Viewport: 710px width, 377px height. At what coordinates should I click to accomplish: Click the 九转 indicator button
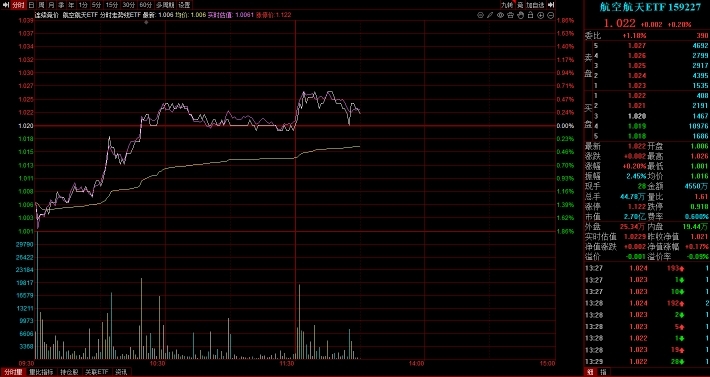tap(507, 5)
